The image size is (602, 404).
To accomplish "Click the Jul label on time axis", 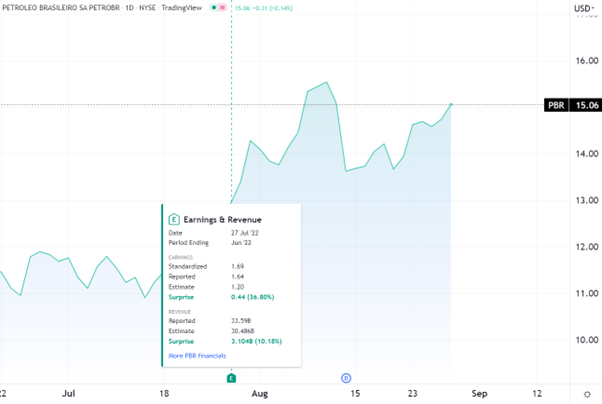I will pyautogui.click(x=69, y=394).
